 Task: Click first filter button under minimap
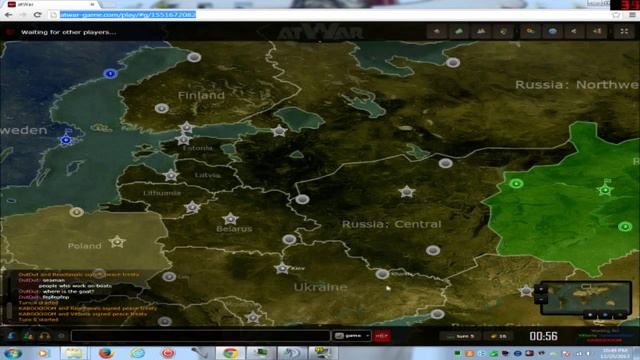[x=590, y=315]
